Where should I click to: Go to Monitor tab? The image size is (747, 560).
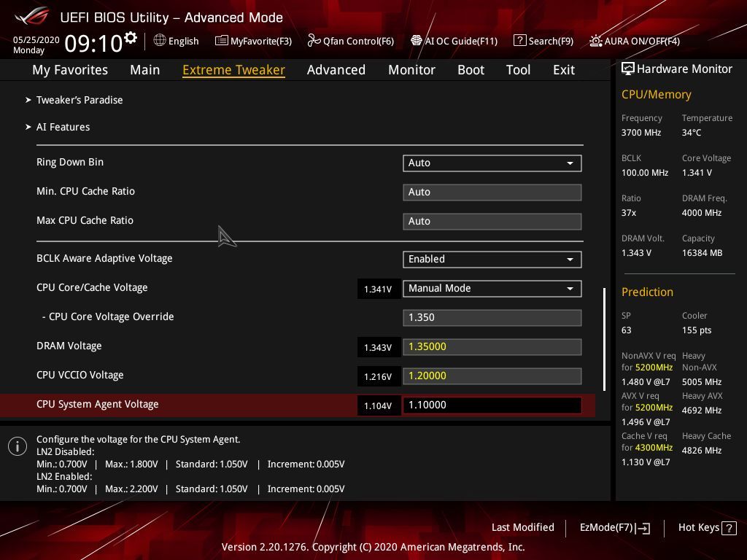pyautogui.click(x=411, y=70)
